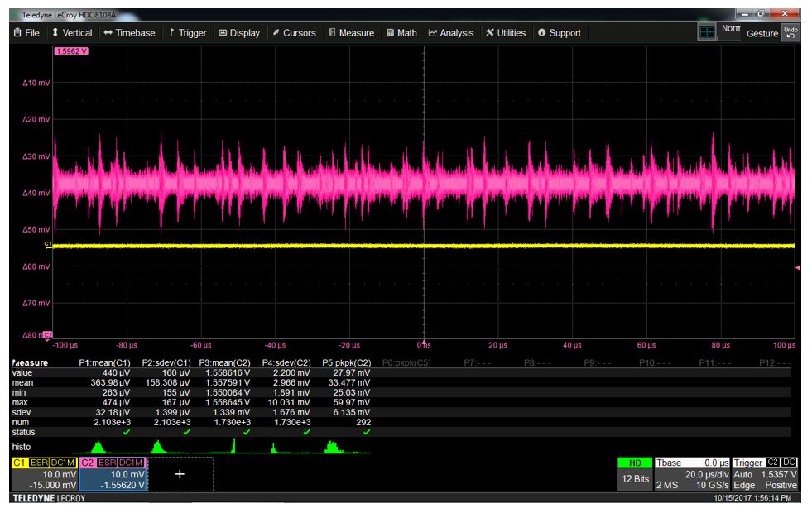The height and width of the screenshot is (513, 812).
Task: Click the Undo button in top-right corner
Action: tap(791, 32)
